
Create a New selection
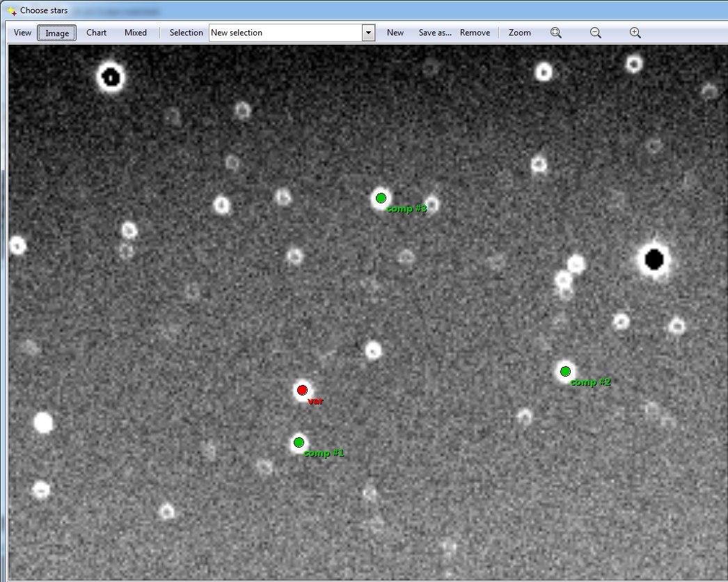click(x=395, y=33)
